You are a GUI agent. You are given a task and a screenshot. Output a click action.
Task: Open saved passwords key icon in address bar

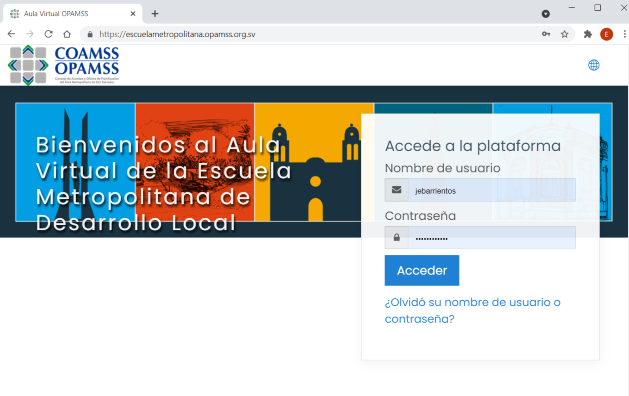pos(546,34)
